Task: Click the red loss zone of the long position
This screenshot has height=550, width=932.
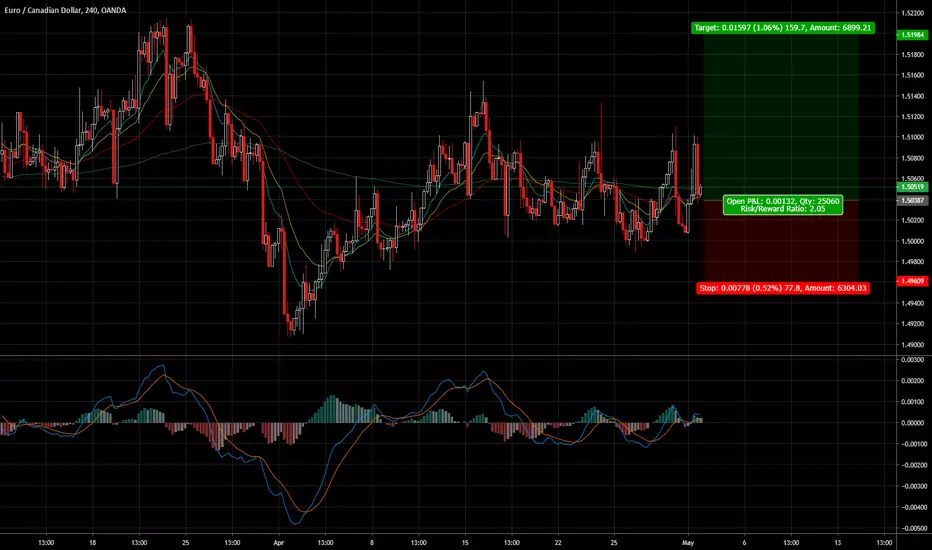Action: point(781,241)
